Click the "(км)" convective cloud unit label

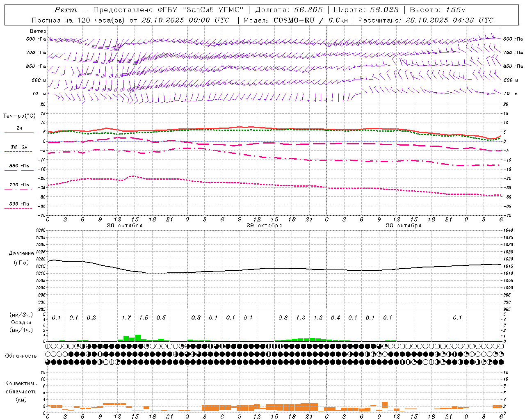coord(21,399)
